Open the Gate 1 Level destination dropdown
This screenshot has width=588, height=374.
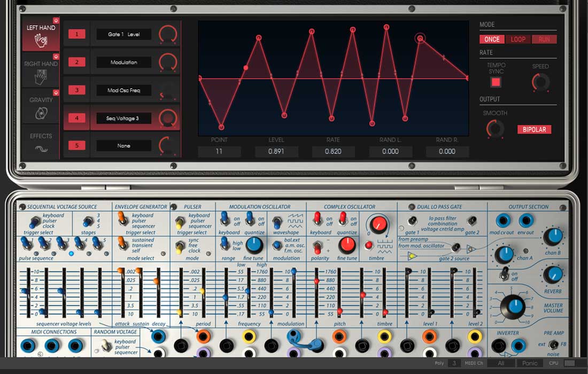tap(124, 34)
